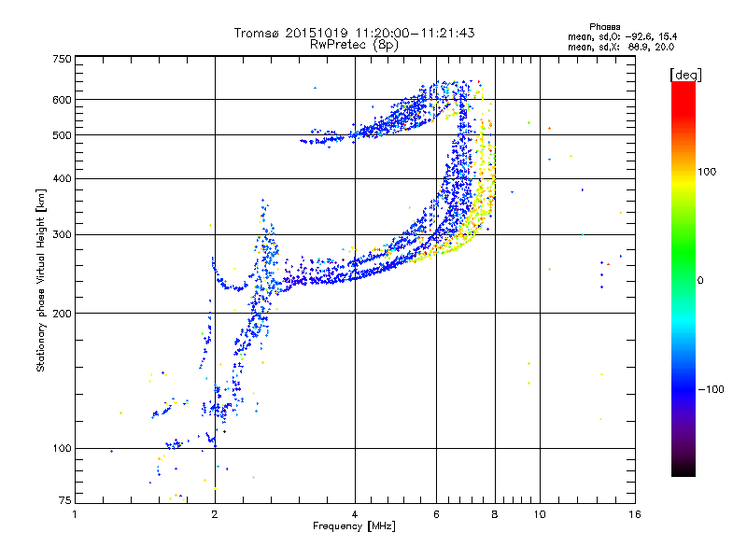Viewport: 747px width, 560px height.
Task: Click the y-axis tick label '500'
Action: (x=62, y=135)
